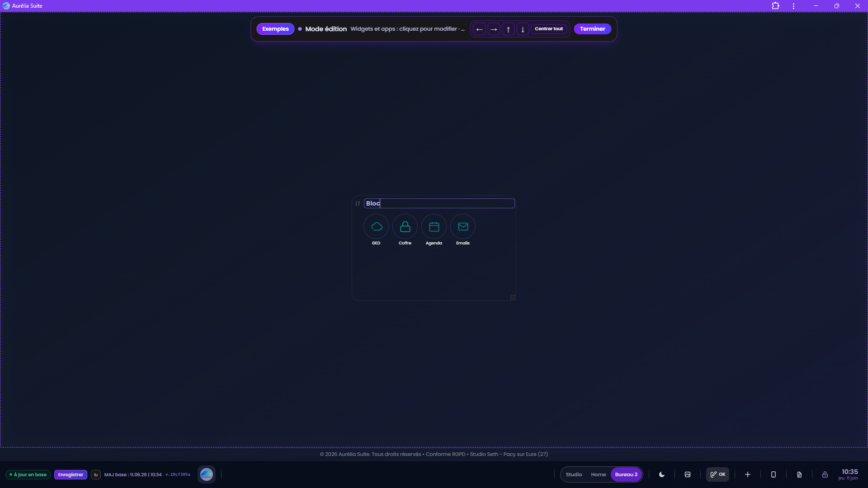Open the three-dot menu in title bar
The image size is (868, 488).
[x=793, y=6]
